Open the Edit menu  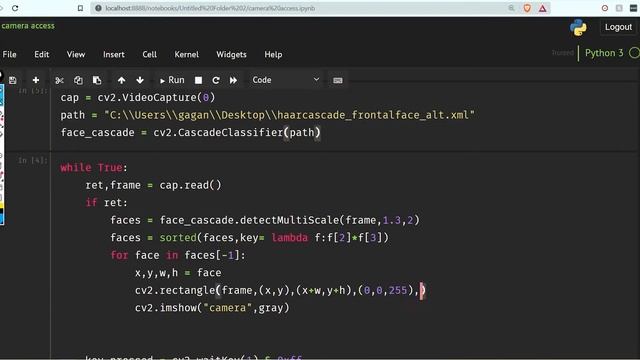click(x=42, y=54)
